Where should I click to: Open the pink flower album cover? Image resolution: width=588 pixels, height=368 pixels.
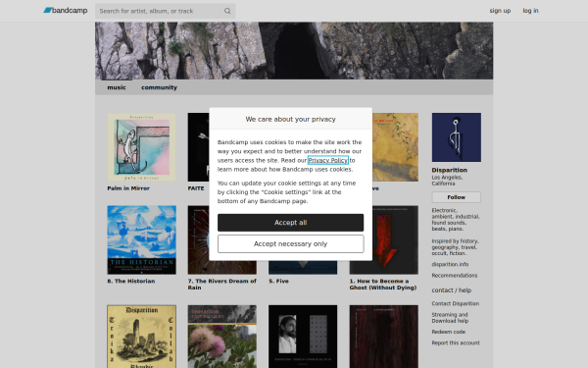[x=222, y=337]
